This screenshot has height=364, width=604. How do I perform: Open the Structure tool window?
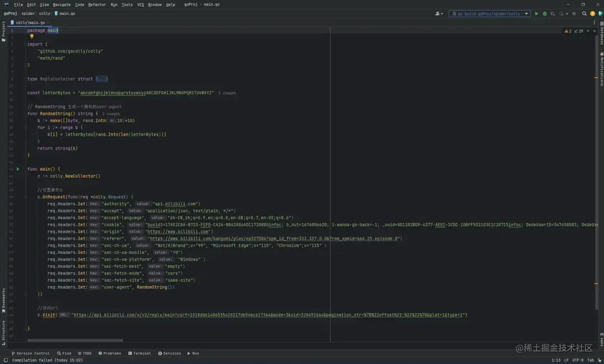pyautogui.click(x=3, y=333)
